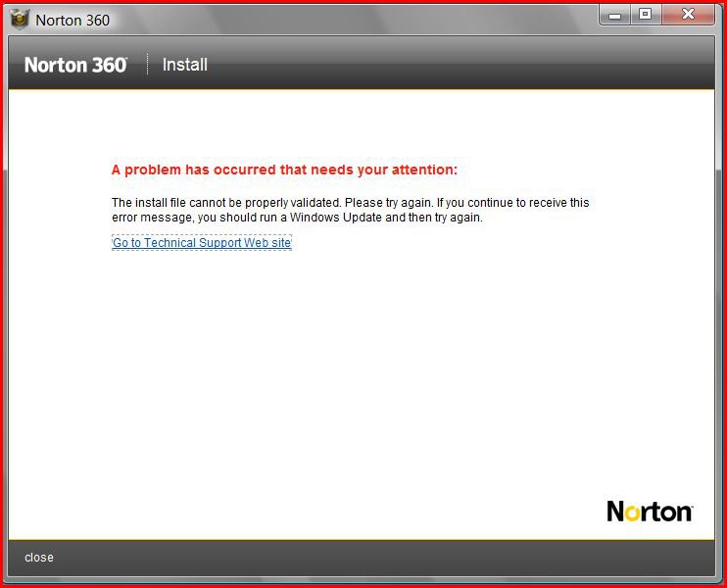Click the Norton 360 logo in the header

click(x=75, y=65)
